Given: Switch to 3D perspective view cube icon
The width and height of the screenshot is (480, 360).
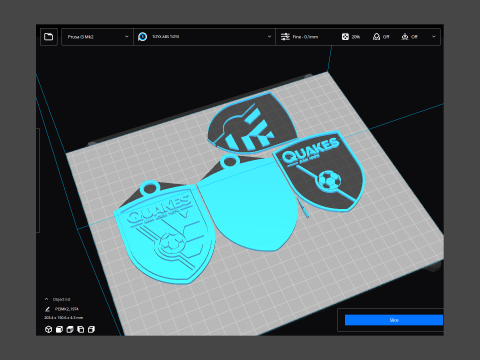Looking at the screenshot, I should pyautogui.click(x=49, y=329).
